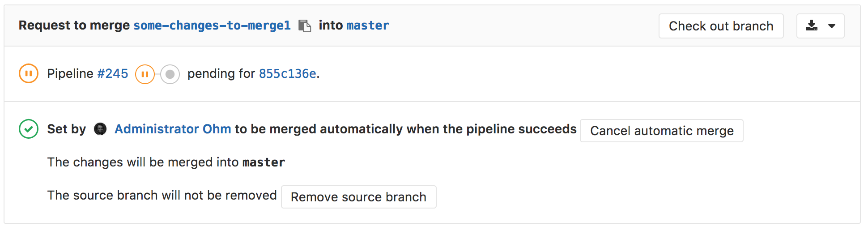Open the master target branch link
This screenshot has width=868, height=230.
click(x=368, y=26)
